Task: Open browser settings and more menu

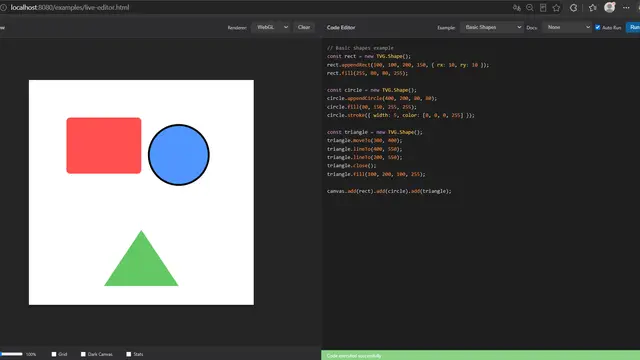Action: [626, 8]
